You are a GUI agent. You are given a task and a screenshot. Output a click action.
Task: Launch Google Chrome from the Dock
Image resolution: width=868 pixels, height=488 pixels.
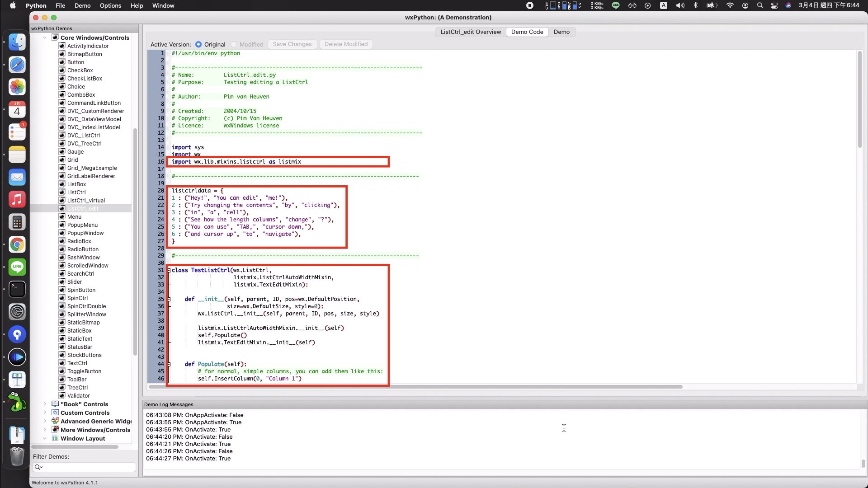tap(17, 244)
